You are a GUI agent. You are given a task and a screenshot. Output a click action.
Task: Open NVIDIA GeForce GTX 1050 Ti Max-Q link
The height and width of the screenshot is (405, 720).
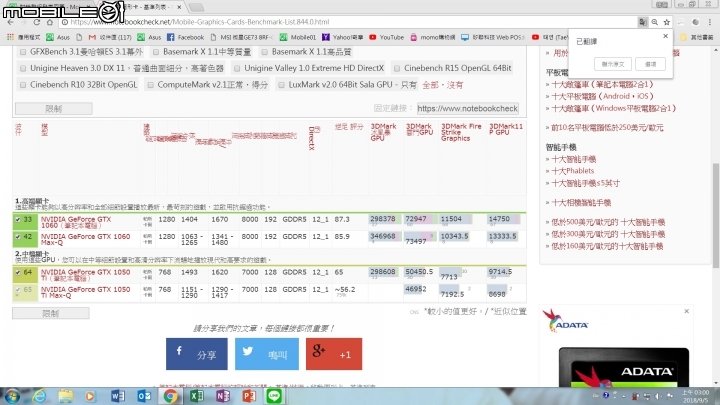tap(85, 292)
